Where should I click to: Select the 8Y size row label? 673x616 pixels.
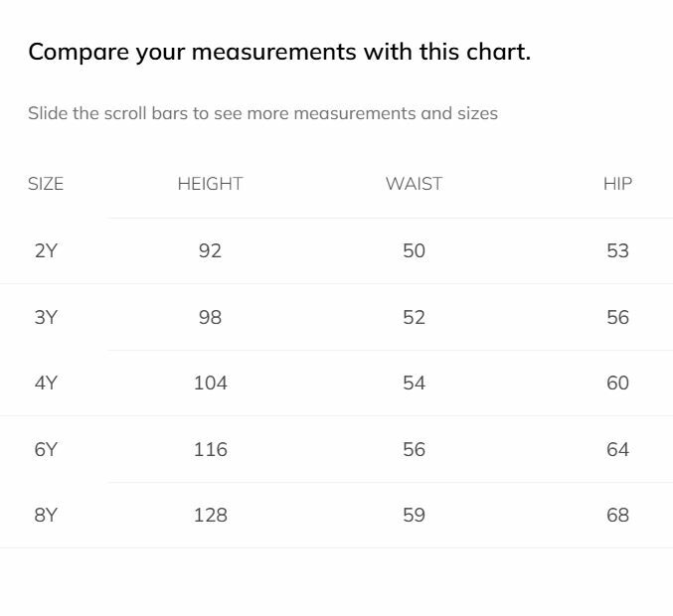[46, 515]
